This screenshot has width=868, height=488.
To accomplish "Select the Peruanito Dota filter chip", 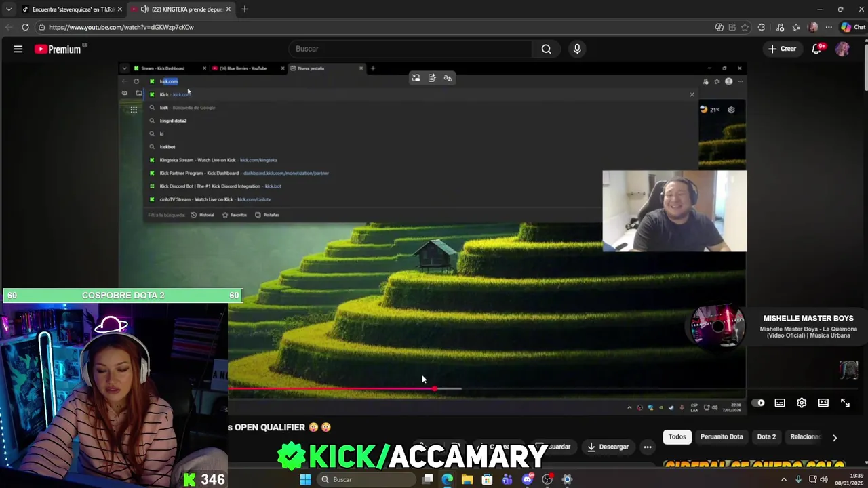I will point(722,437).
